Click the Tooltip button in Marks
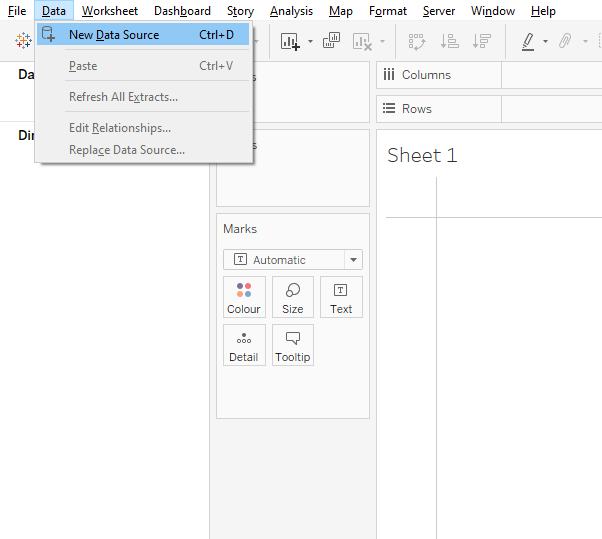 tap(292, 345)
